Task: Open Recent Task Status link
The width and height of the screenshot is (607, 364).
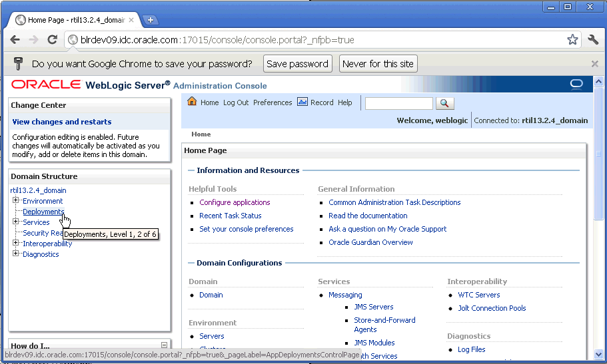Action: pyautogui.click(x=231, y=216)
